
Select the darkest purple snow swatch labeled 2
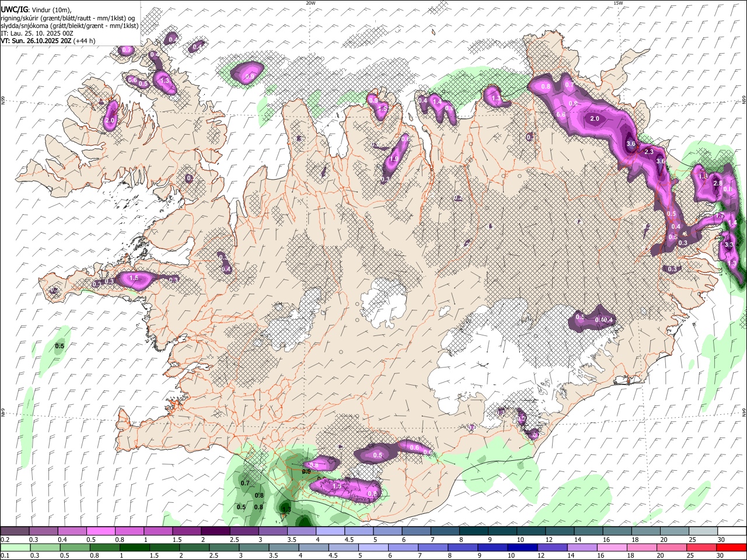(215, 531)
